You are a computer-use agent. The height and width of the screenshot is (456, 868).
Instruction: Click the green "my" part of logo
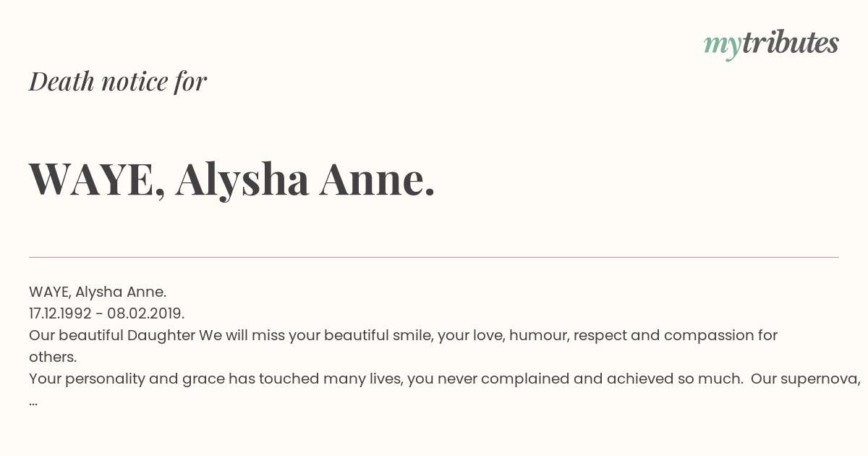722,46
